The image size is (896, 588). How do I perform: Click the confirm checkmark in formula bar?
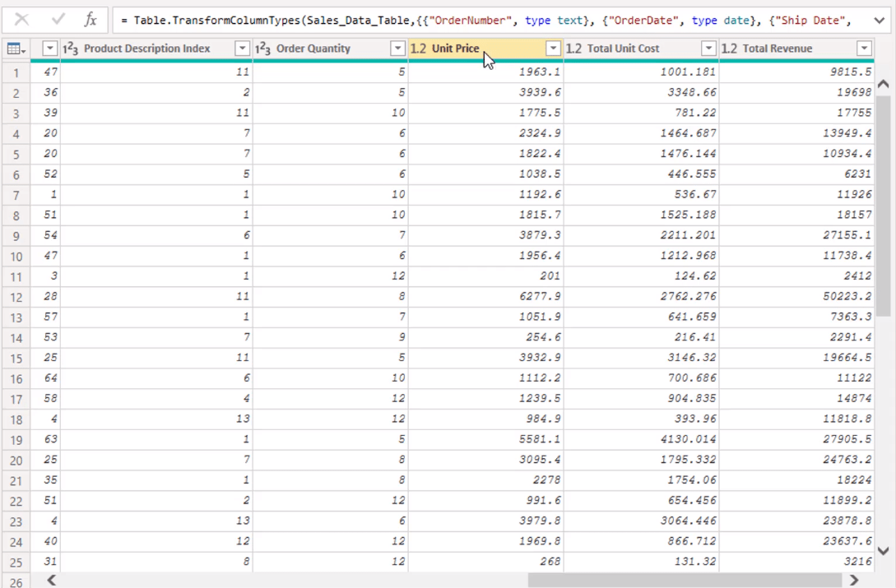pyautogui.click(x=58, y=20)
